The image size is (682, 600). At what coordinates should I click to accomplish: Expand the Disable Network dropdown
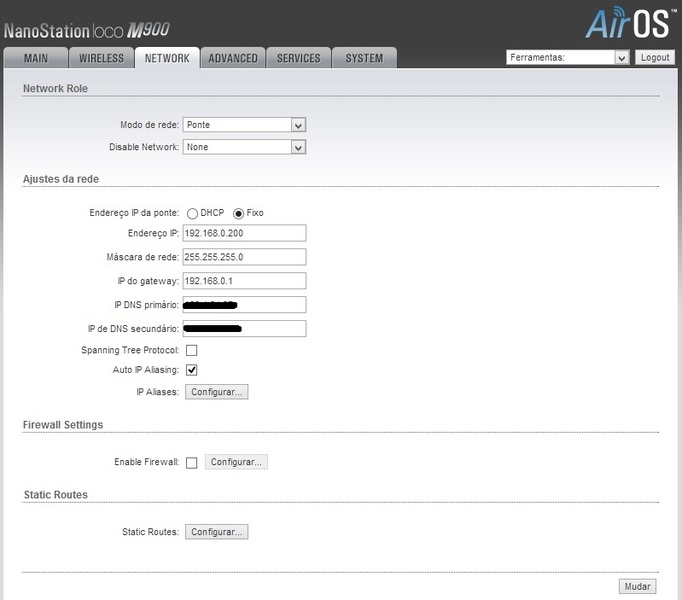(x=244, y=147)
